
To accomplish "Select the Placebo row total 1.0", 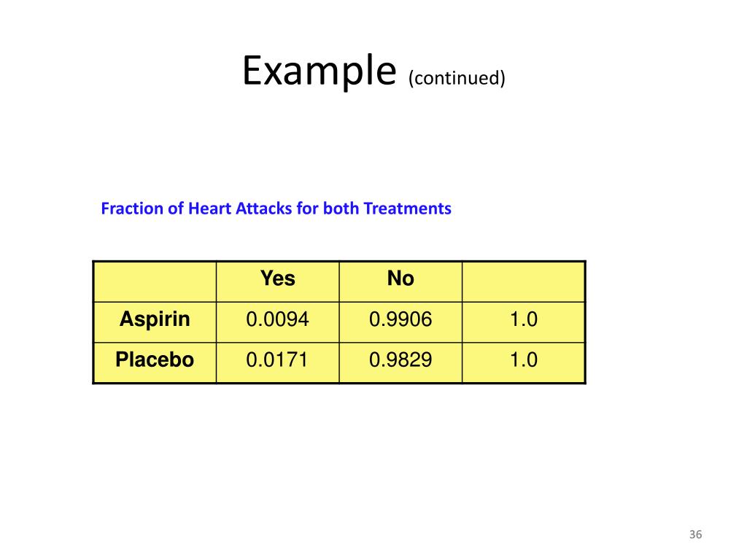I will coord(524,359).
